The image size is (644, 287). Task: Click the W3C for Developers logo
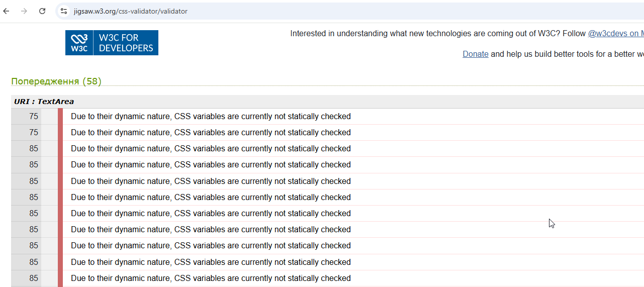point(112,43)
